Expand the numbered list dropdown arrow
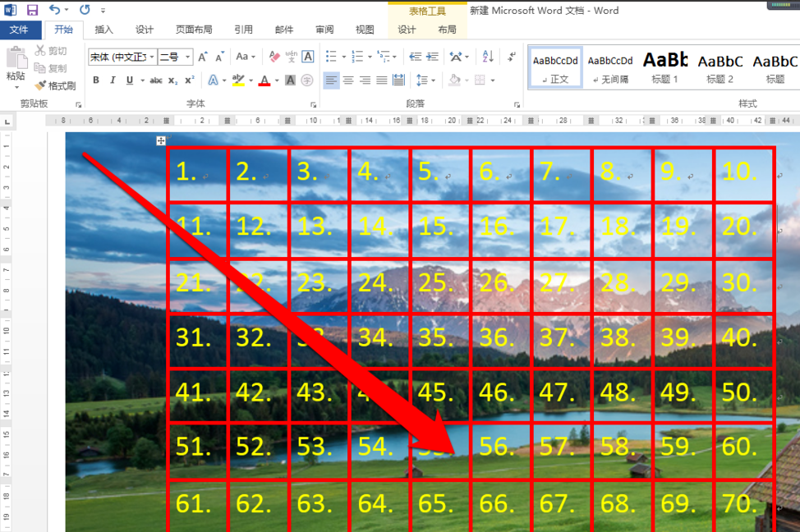 coord(370,57)
